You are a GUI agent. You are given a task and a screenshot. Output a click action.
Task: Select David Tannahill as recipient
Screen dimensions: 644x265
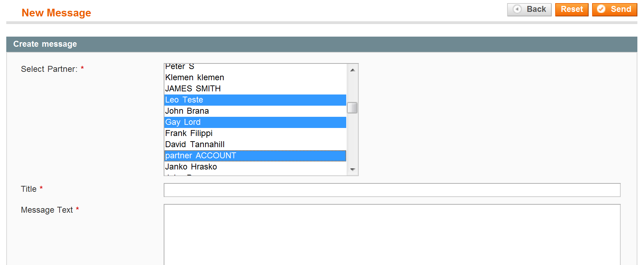coord(194,144)
